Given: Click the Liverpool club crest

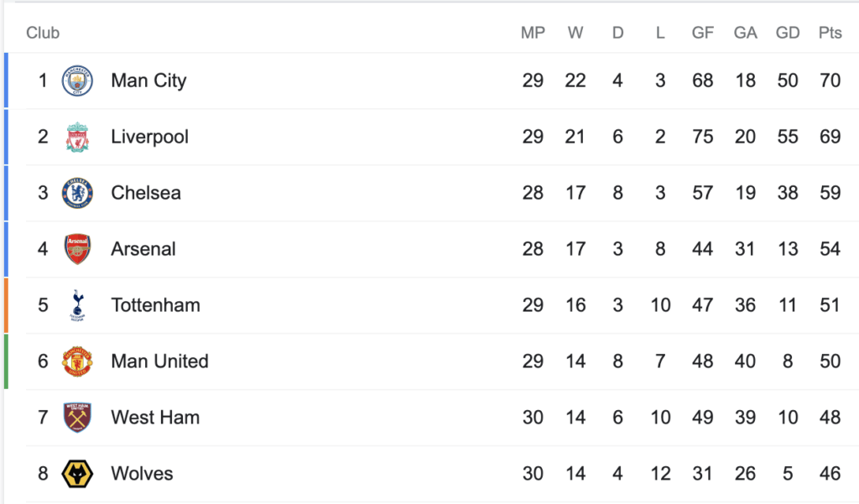Looking at the screenshot, I should pos(77,137).
